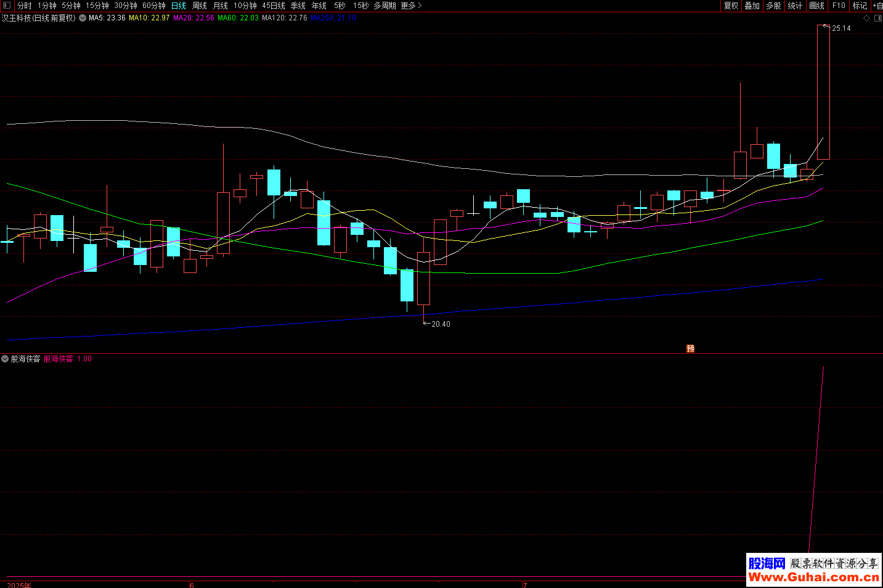Screen dimensions: 883x588
Task: Click the tall red limit-up candlestick
Action: click(823, 92)
